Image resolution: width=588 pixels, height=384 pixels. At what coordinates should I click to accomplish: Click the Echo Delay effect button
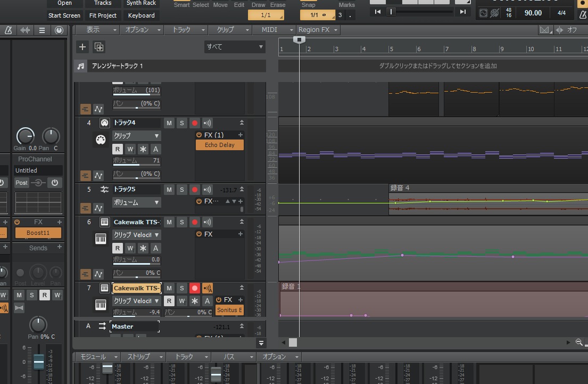point(219,145)
